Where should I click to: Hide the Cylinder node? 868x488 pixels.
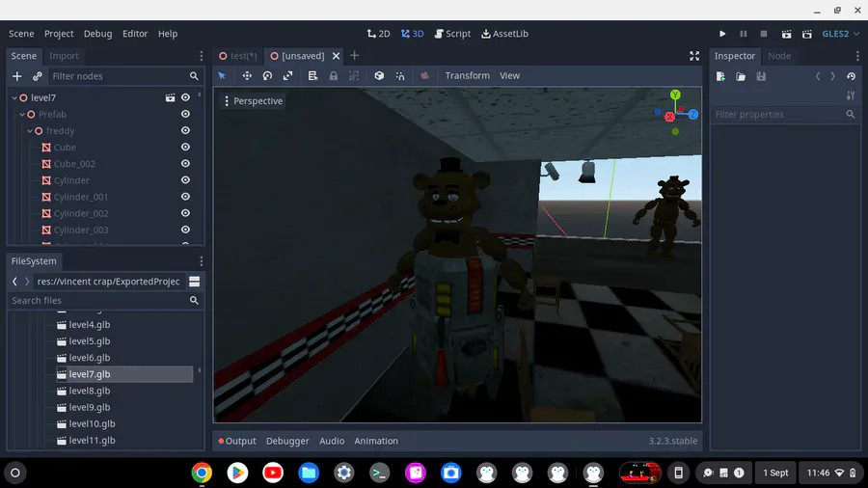click(x=185, y=180)
